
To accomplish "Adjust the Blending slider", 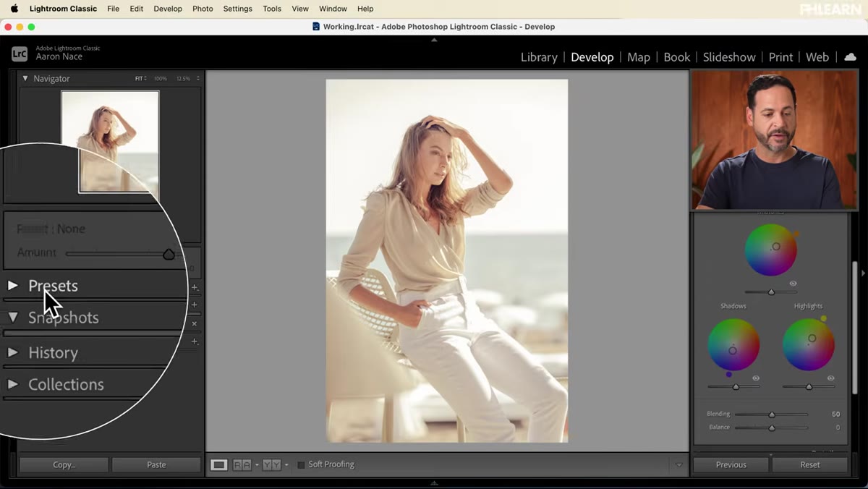I will pos(771,414).
